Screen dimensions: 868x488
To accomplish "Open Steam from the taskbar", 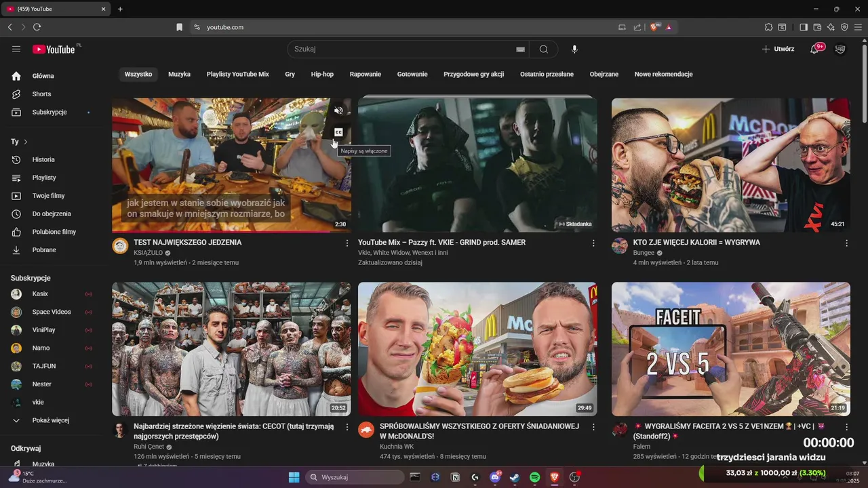I will pos(515,477).
